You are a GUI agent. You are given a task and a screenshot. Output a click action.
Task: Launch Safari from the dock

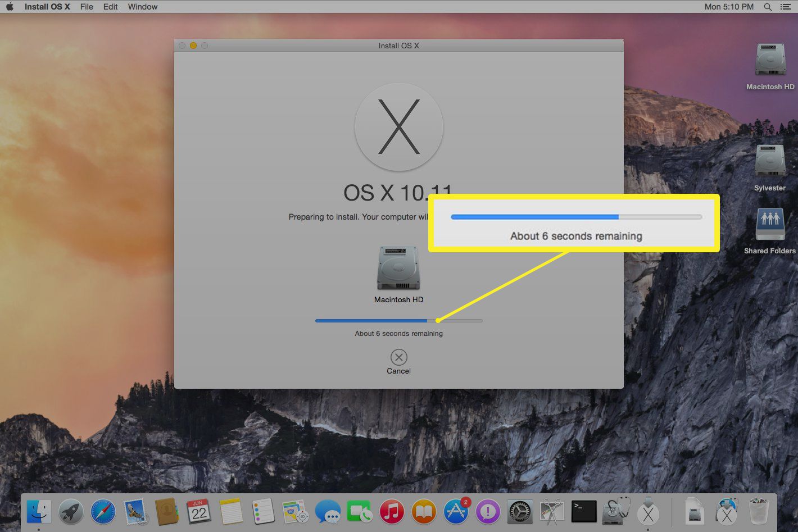pos(103,512)
